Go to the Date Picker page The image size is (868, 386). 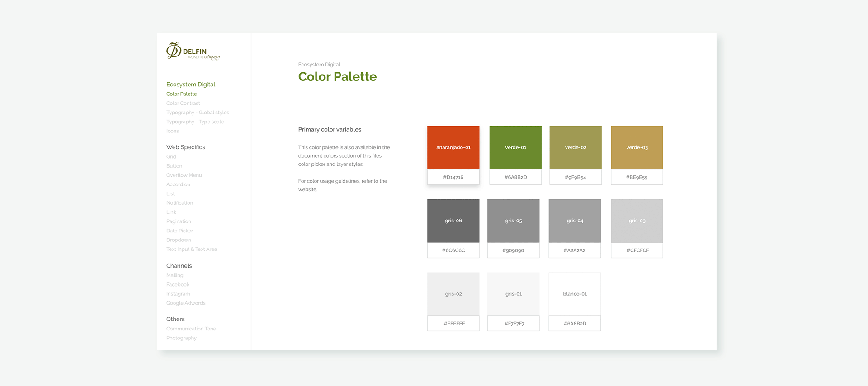point(179,231)
